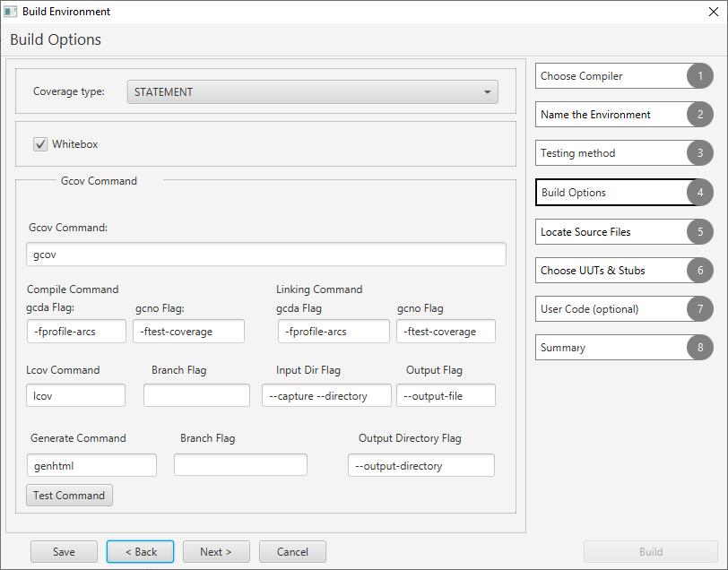Select the Build Options step
The width and height of the screenshot is (728, 570).
(623, 192)
